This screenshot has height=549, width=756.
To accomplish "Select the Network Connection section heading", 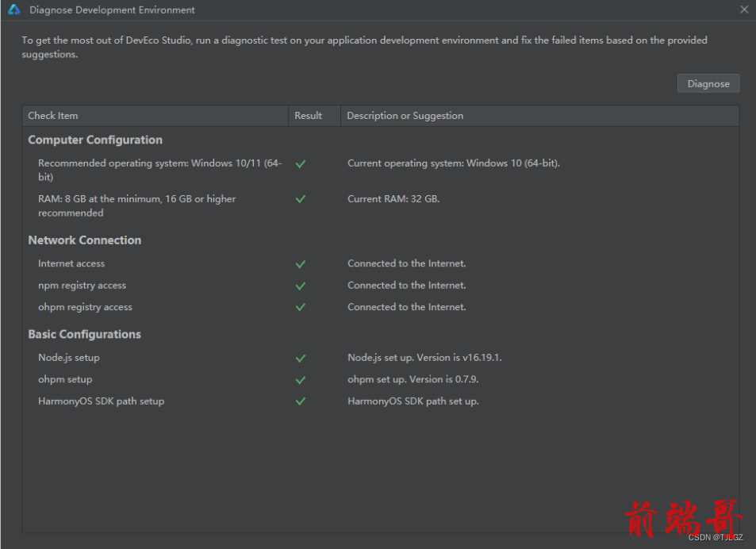I will (85, 240).
